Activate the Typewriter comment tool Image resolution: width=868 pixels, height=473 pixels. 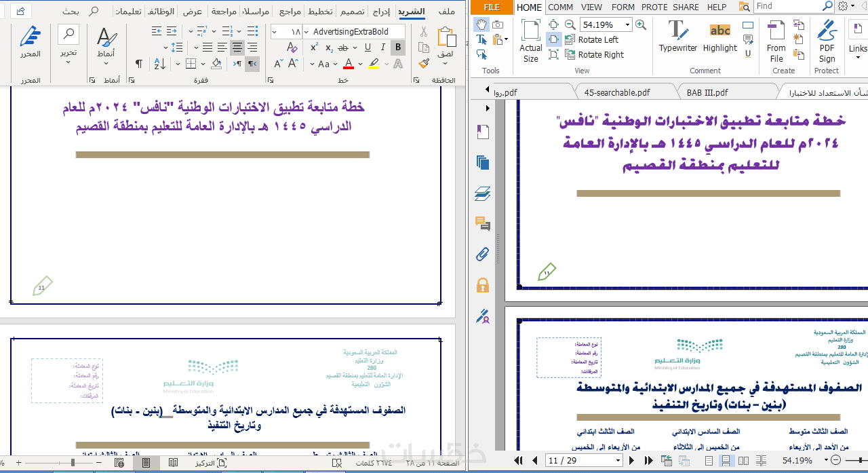click(677, 37)
